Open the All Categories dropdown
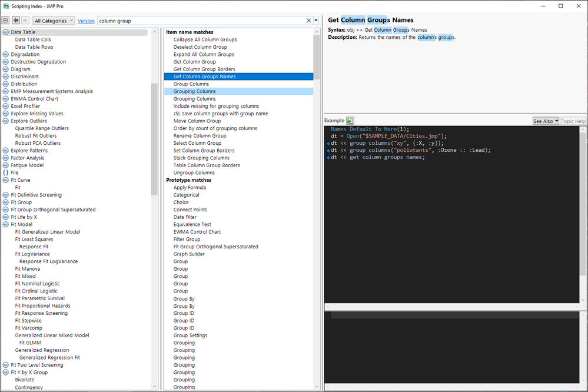Screen dimensions: 588x392 click(54, 21)
